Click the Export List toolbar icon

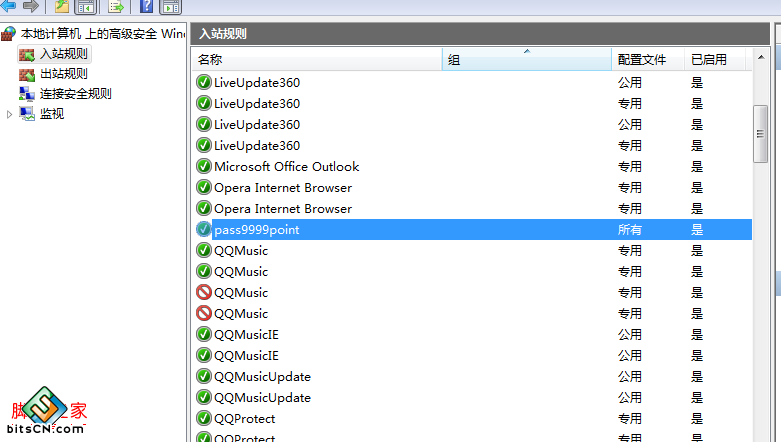(116, 6)
